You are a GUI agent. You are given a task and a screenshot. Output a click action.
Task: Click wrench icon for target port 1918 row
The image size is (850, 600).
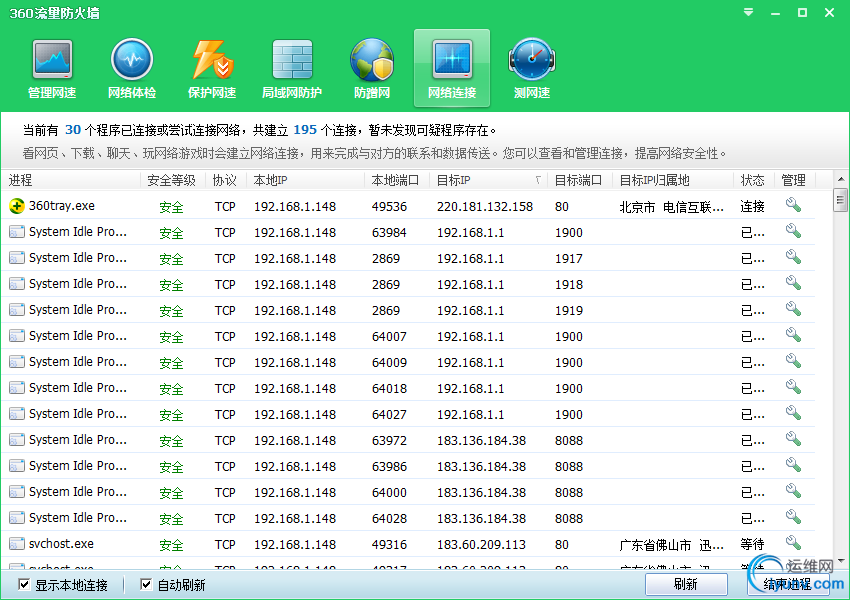pyautogui.click(x=793, y=283)
